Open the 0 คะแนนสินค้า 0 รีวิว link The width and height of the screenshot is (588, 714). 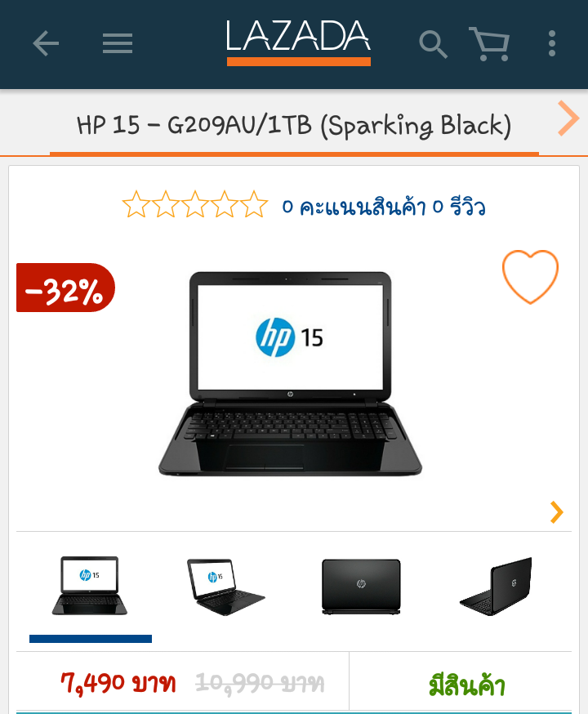click(x=384, y=208)
